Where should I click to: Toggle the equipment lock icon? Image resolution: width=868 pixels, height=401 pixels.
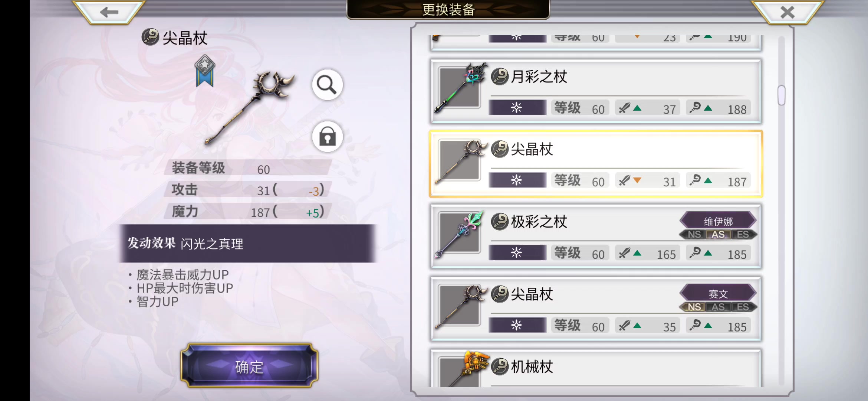[327, 137]
